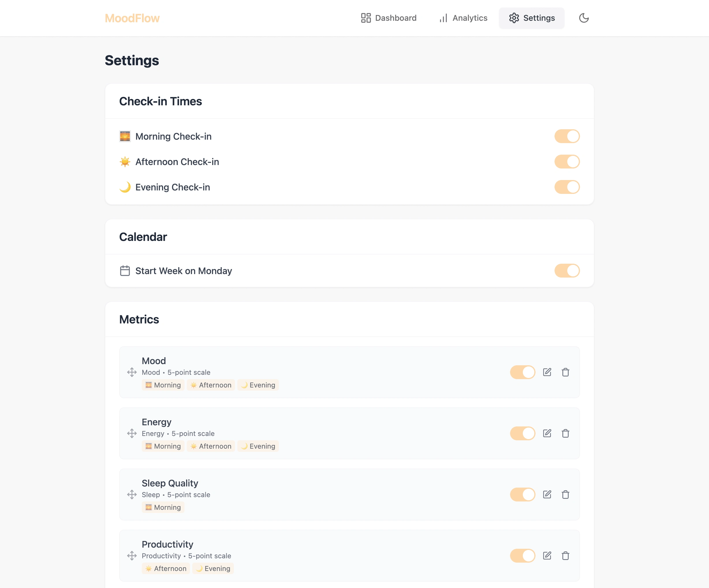The width and height of the screenshot is (709, 588).
Task: Edit the Productivity metric
Action: [547, 556]
